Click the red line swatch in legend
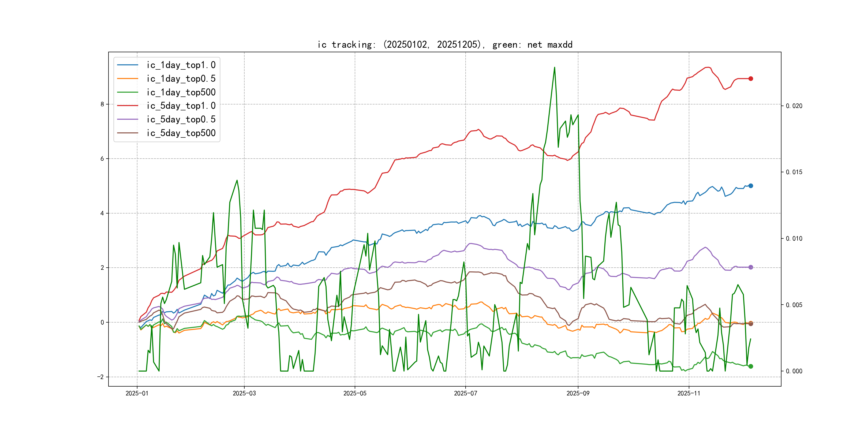The height and width of the screenshot is (434, 868). click(x=127, y=106)
